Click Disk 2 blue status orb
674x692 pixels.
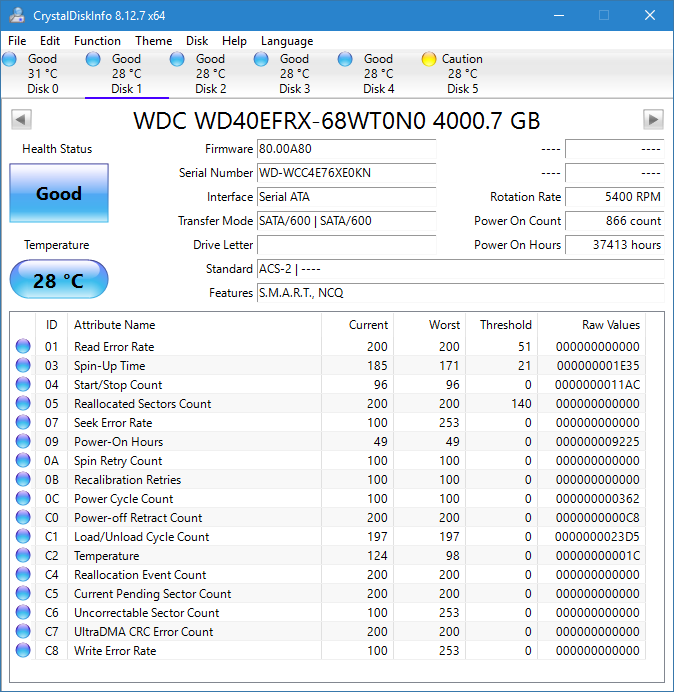(177, 59)
